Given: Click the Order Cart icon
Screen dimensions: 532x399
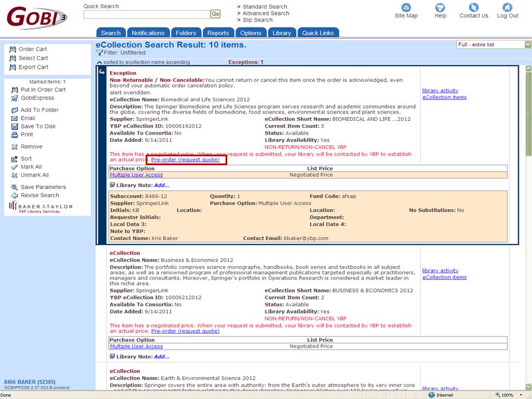Looking at the screenshot, I should tap(13, 49).
